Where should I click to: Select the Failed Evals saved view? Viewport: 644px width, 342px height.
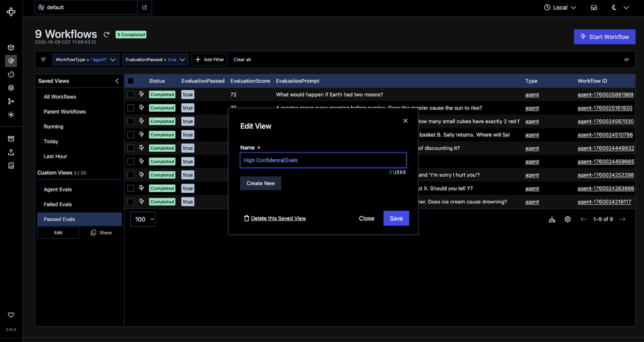point(58,204)
